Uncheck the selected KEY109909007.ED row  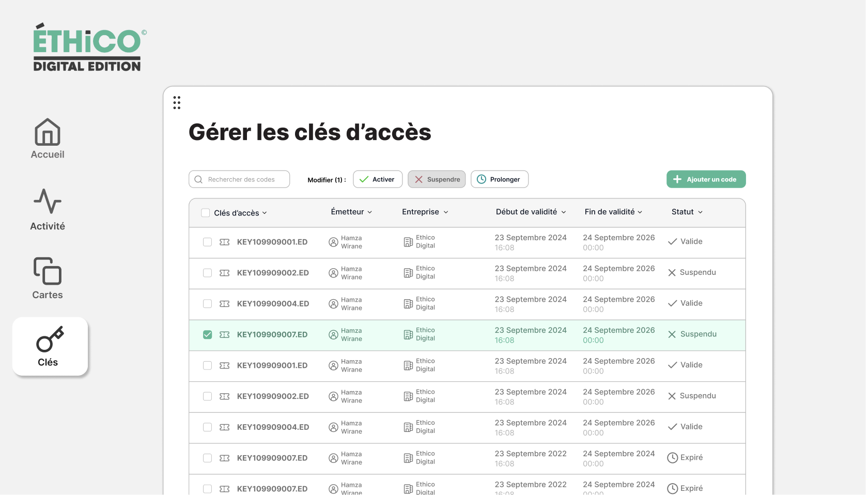pyautogui.click(x=207, y=335)
